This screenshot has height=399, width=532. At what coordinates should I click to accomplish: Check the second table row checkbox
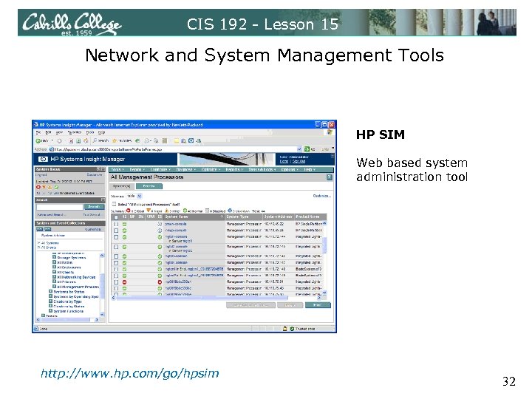(116, 231)
